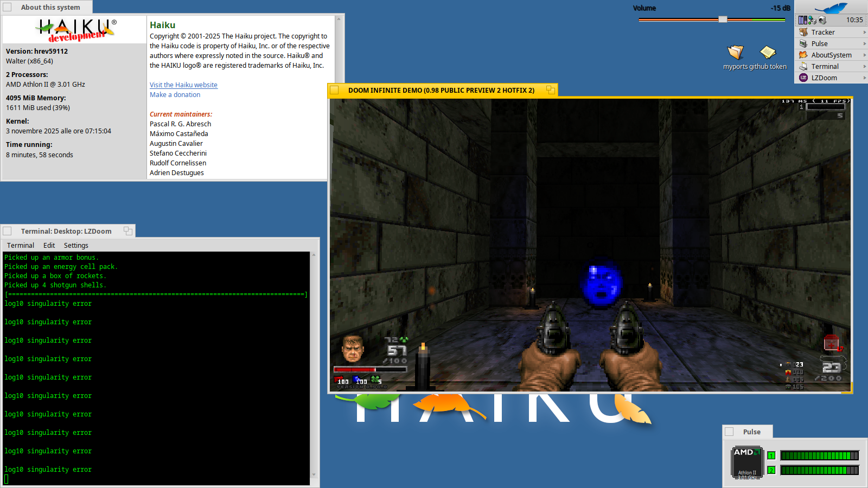Click the Make a donation link
The width and height of the screenshot is (868, 488).
pos(175,95)
